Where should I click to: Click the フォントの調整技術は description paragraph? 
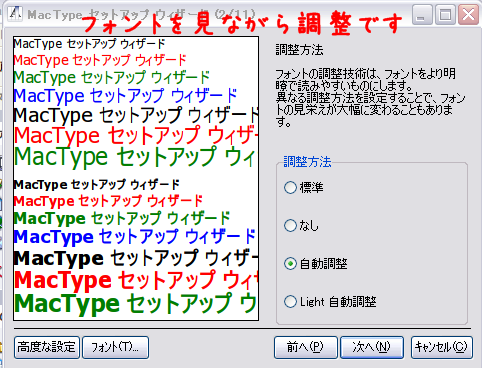(x=370, y=97)
